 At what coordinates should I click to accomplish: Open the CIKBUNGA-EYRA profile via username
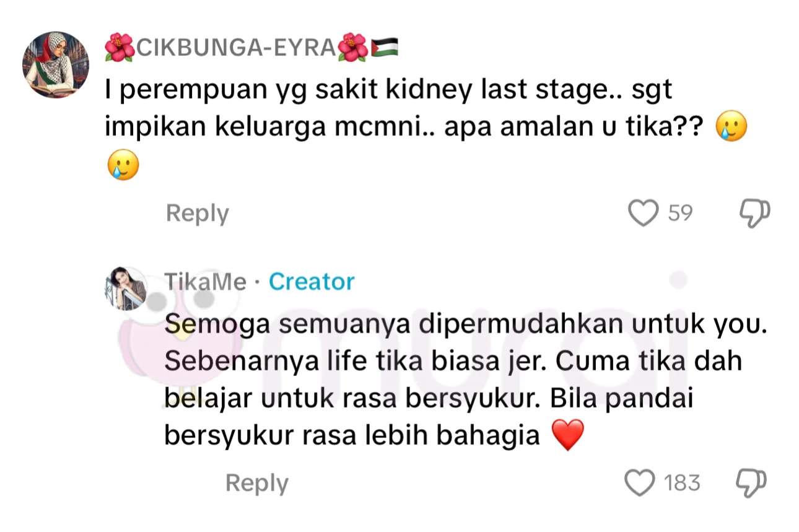(235, 48)
